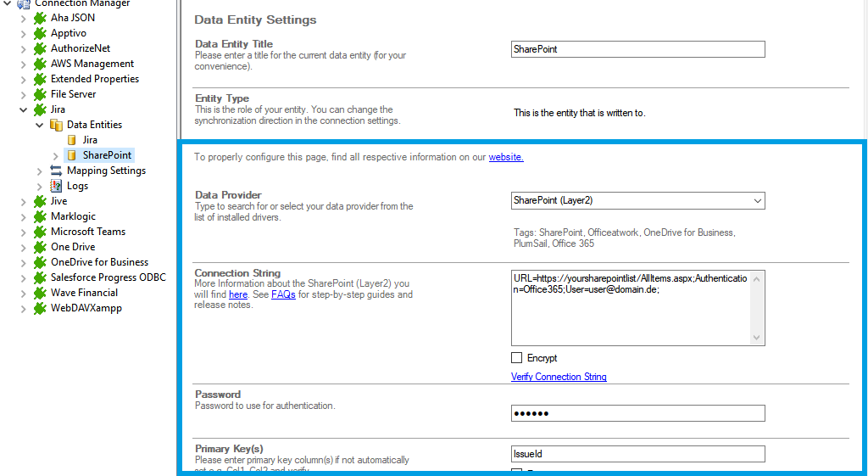868x476 pixels.
Task: Click the Verify Connection String link
Action: (559, 377)
